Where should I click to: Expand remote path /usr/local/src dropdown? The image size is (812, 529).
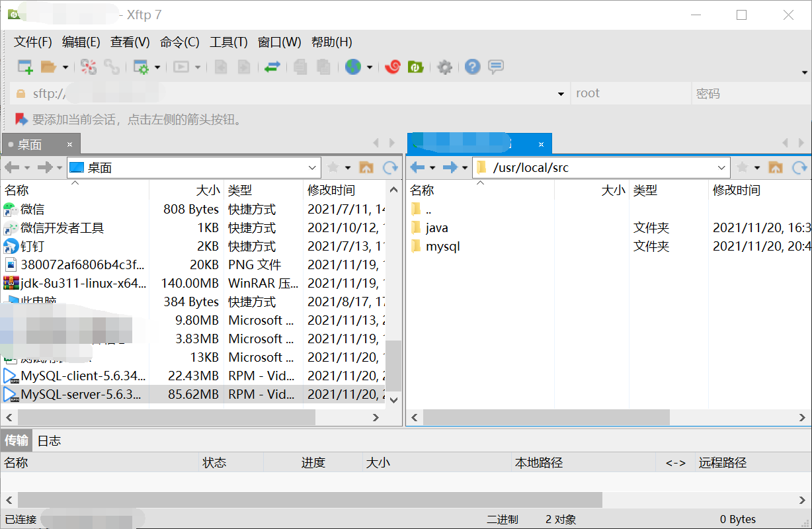coord(721,168)
